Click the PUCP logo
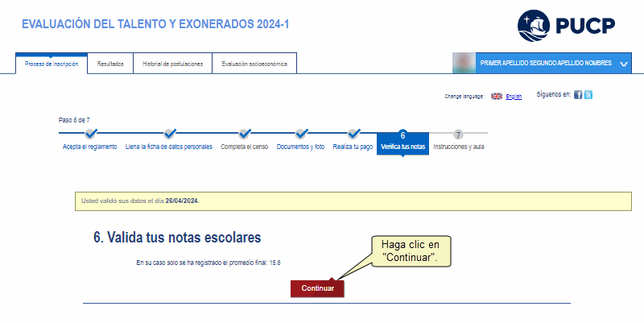The image size is (644, 323). 566,24
